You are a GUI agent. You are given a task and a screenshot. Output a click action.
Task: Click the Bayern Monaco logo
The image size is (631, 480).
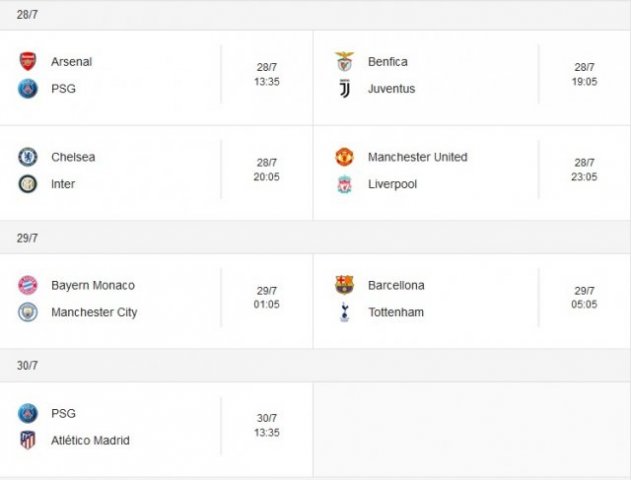28,285
